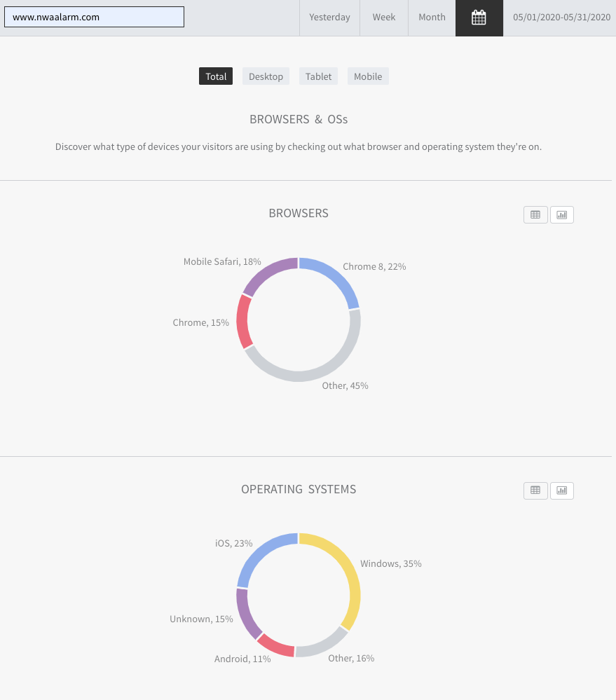
Task: Filter statistics by Mobile devices
Action: coord(368,76)
